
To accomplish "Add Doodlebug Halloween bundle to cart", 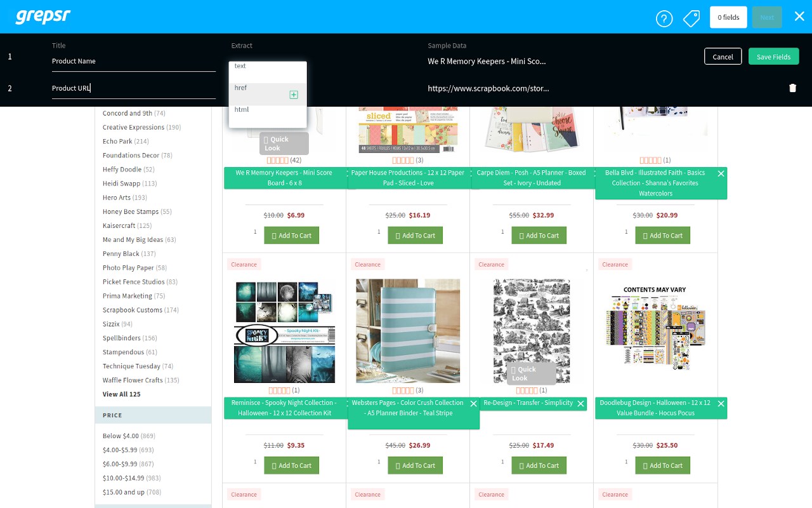I will point(663,465).
